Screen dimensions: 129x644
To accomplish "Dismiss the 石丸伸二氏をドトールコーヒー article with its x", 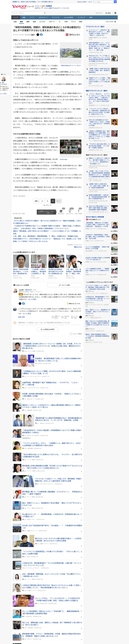I will [81, 351].
